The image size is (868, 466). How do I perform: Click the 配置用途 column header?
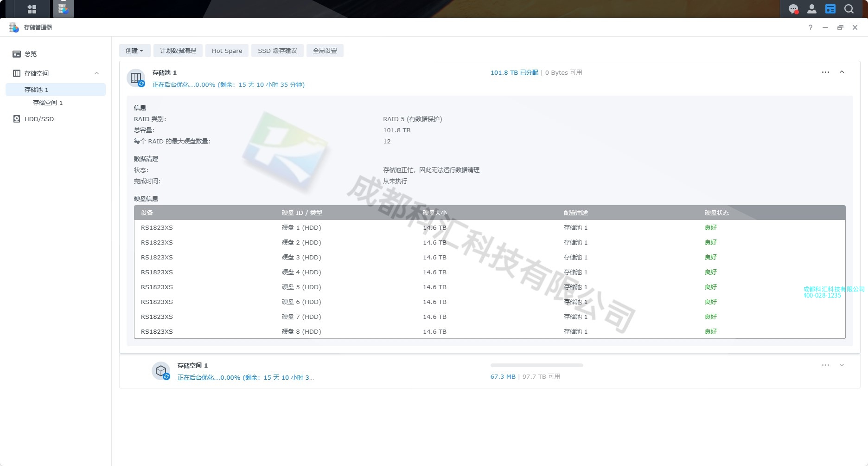click(576, 213)
